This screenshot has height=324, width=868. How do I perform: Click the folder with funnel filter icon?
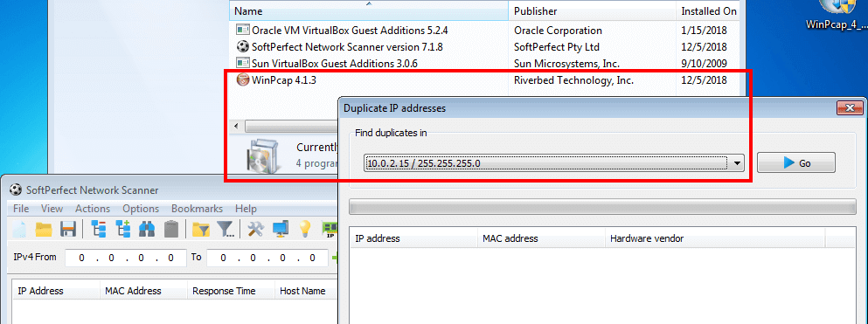coord(200,229)
